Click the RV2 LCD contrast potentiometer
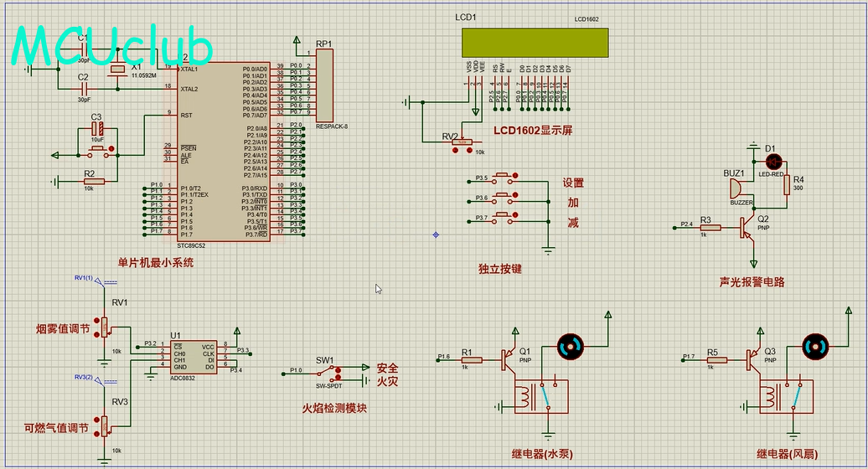 point(461,142)
